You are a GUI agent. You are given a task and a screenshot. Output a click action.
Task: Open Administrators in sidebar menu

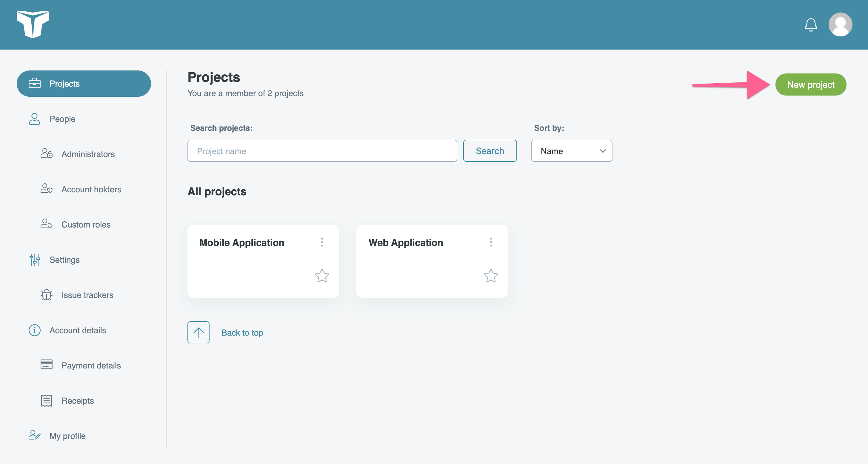coord(88,154)
